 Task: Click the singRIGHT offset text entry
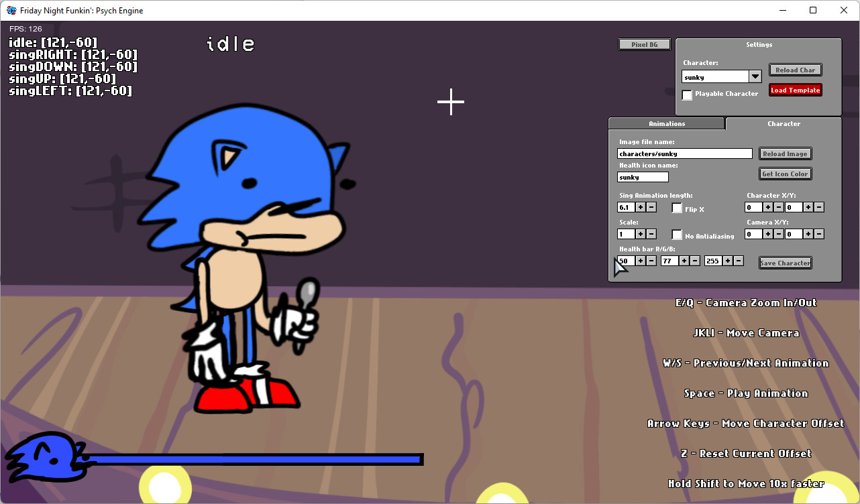pyautogui.click(x=72, y=55)
